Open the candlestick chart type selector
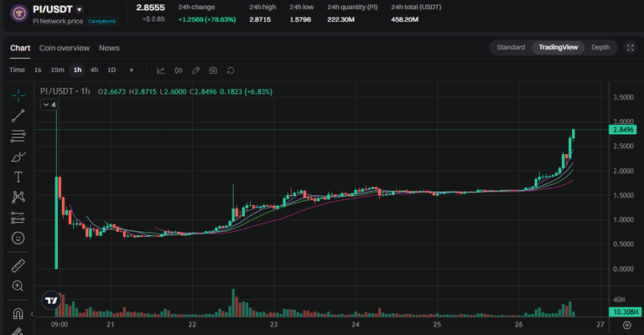Screen dimensions: 644x335 tap(179, 70)
